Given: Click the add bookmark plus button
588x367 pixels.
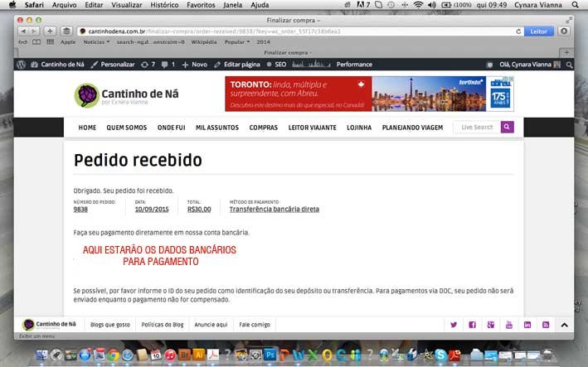Looking at the screenshot, I should pyautogui.click(x=50, y=31).
